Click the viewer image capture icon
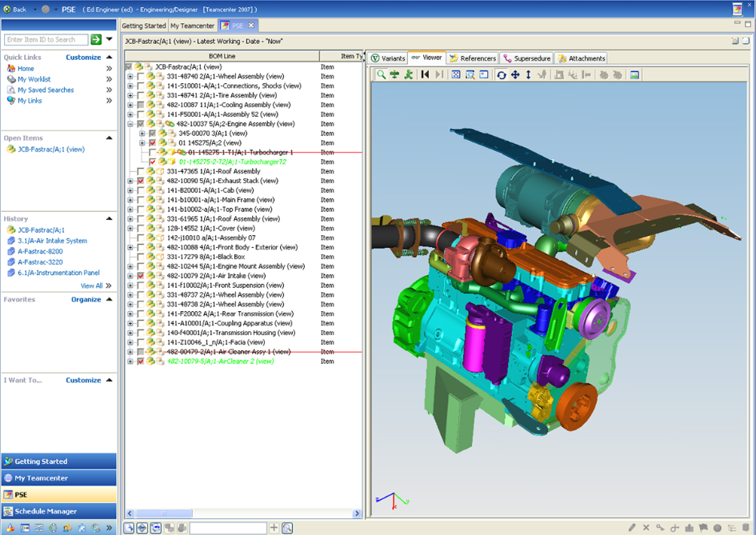The image size is (756, 535). coord(634,74)
